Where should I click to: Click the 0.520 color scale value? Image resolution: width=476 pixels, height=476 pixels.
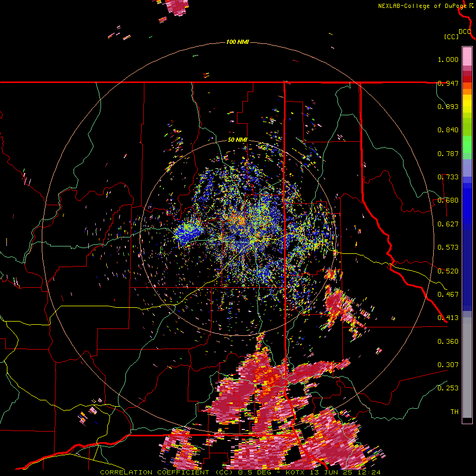point(448,271)
